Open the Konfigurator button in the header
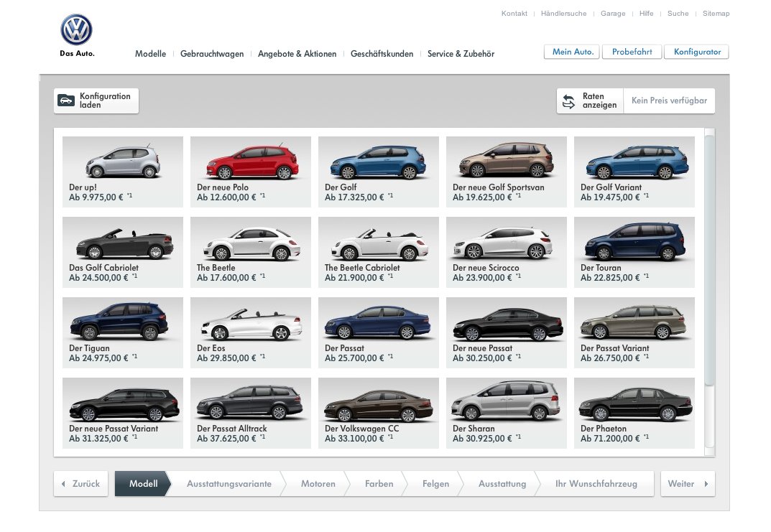The height and width of the screenshot is (532, 771). tap(697, 52)
